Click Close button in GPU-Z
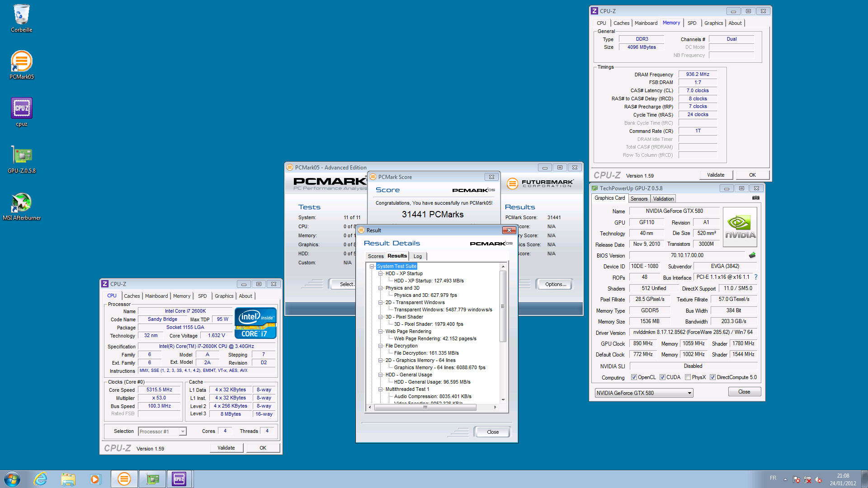This screenshot has height=488, width=868. tap(744, 392)
